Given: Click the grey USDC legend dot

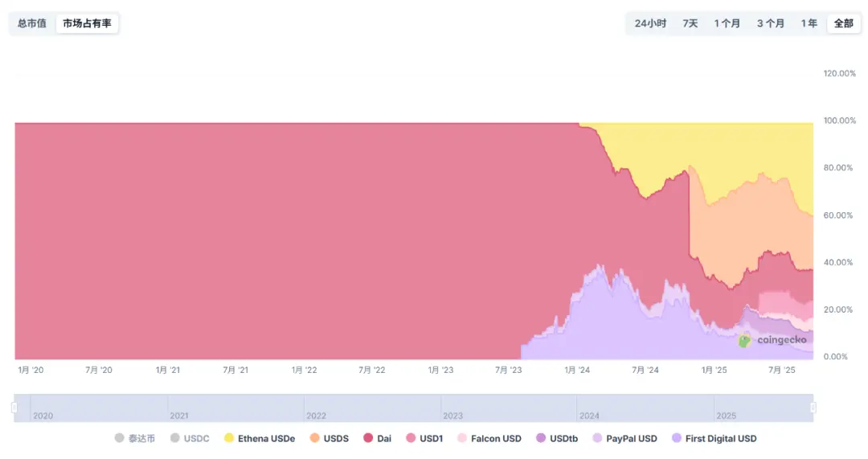Looking at the screenshot, I should pyautogui.click(x=175, y=438).
